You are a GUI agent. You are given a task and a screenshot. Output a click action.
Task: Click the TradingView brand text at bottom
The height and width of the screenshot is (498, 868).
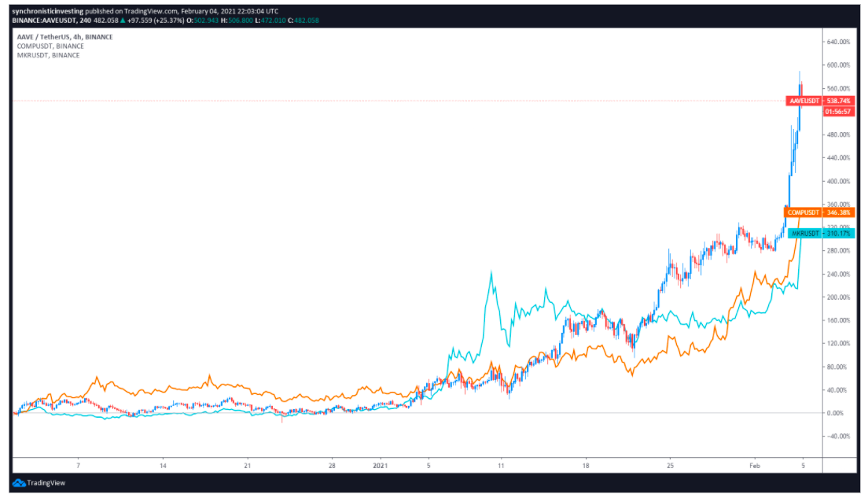tap(46, 483)
